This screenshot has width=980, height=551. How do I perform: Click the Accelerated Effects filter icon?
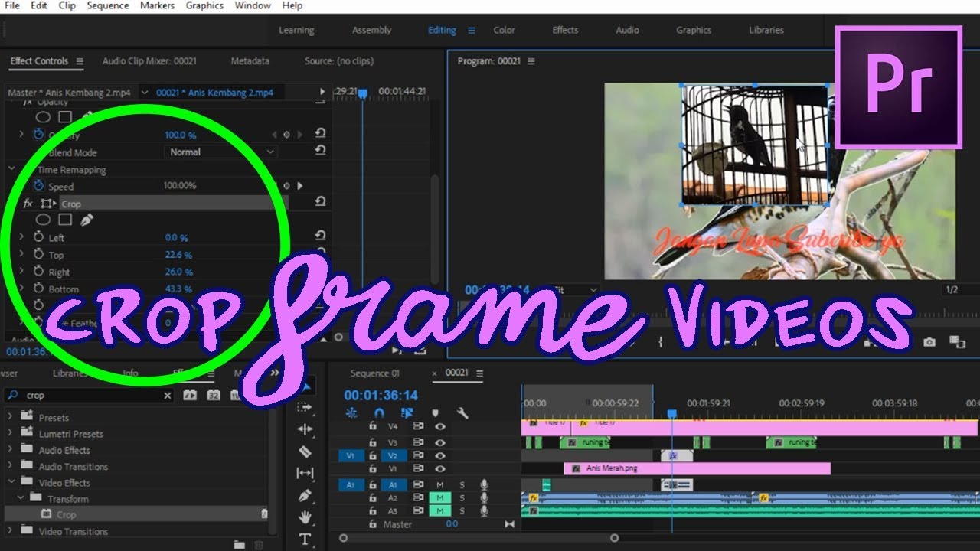[x=190, y=395]
